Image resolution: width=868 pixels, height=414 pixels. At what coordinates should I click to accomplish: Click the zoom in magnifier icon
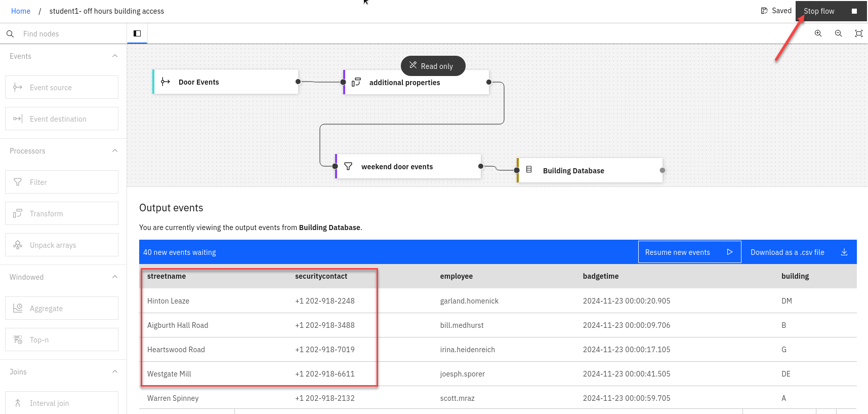[818, 33]
